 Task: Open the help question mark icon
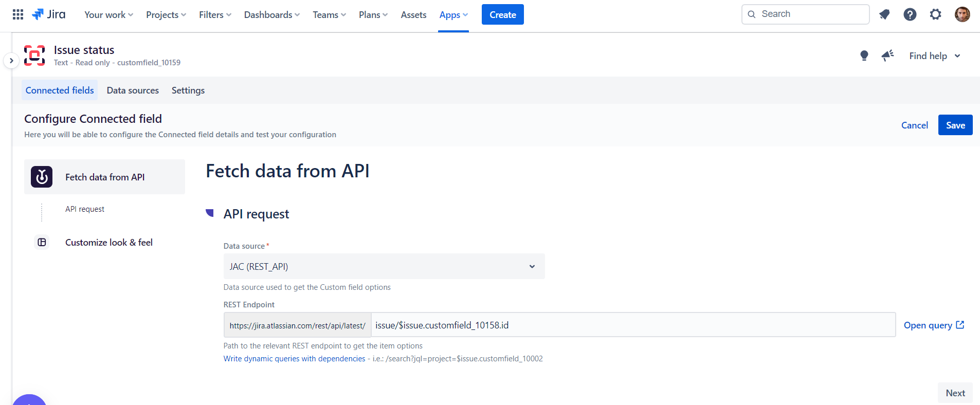pyautogui.click(x=910, y=14)
